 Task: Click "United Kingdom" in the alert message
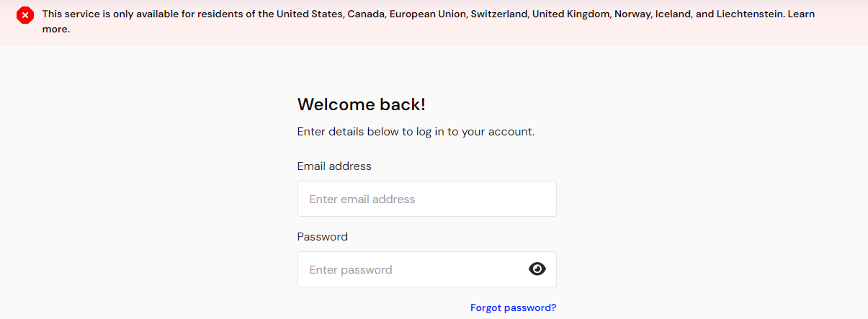tap(570, 14)
